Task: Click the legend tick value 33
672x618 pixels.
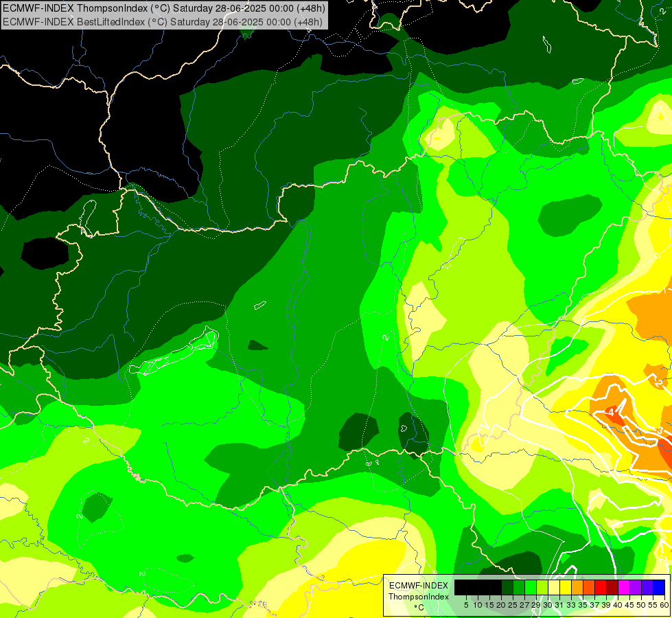Action: (x=571, y=605)
